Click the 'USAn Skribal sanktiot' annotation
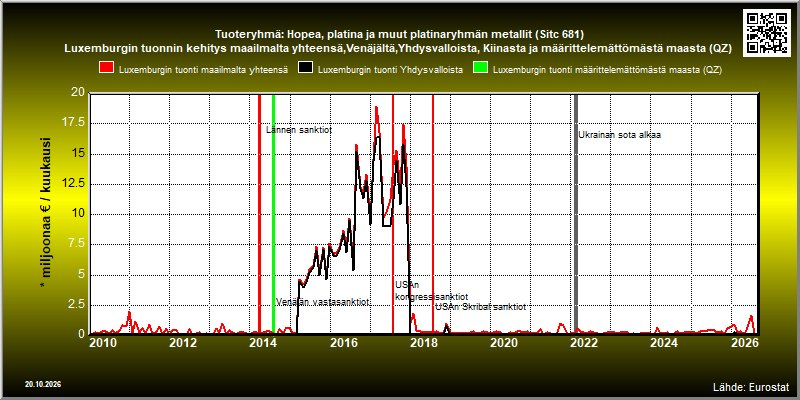Viewport: 800px width, 400px height. [x=480, y=307]
